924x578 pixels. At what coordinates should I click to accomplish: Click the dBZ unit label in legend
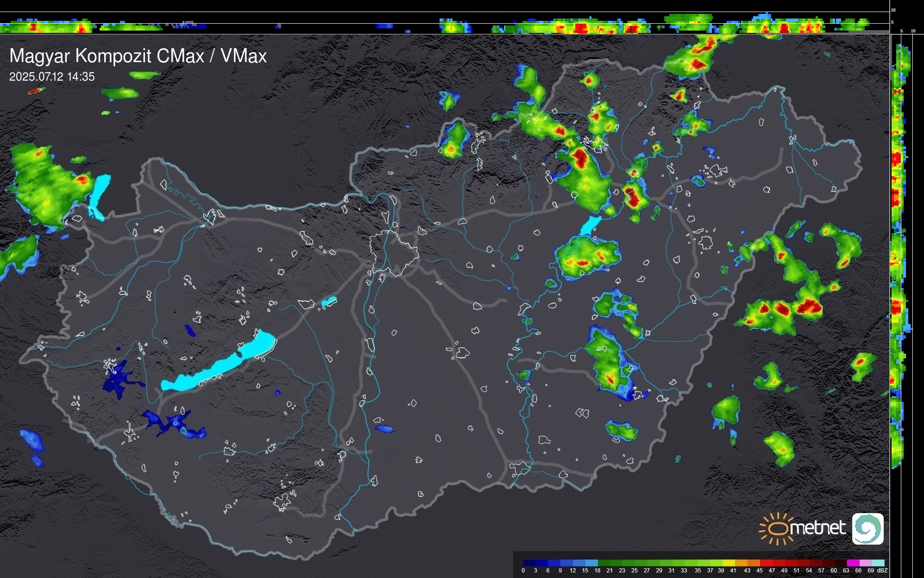click(x=882, y=571)
